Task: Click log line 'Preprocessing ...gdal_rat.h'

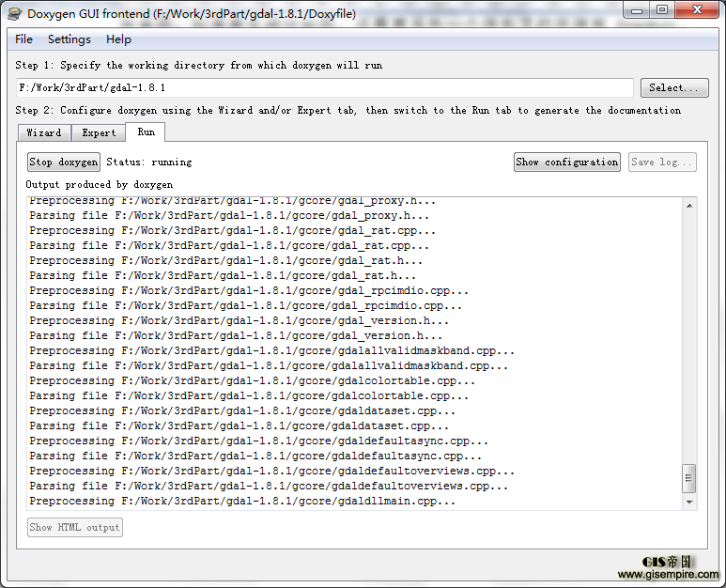Action: click(225, 261)
